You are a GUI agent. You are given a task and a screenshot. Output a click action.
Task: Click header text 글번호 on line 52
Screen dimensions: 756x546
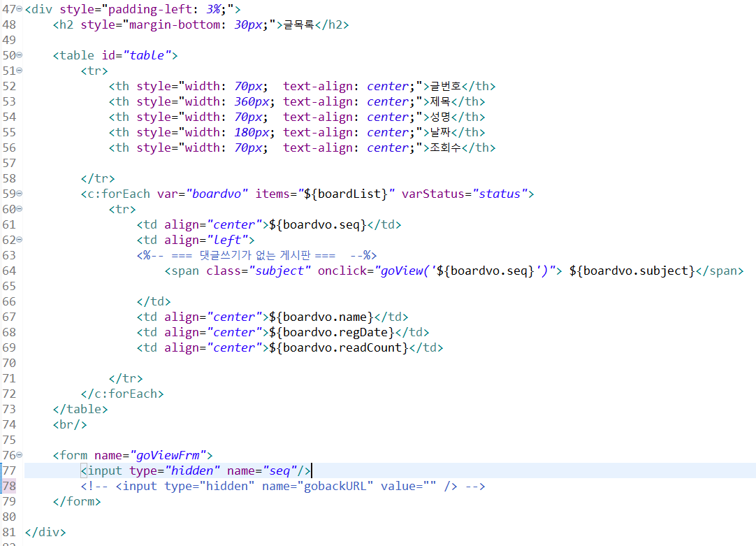[446, 86]
